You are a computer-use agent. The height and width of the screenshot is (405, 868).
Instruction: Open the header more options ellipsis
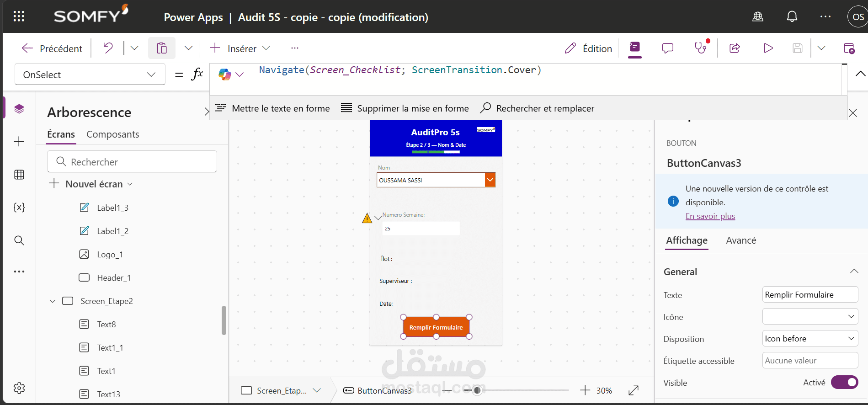click(x=825, y=17)
